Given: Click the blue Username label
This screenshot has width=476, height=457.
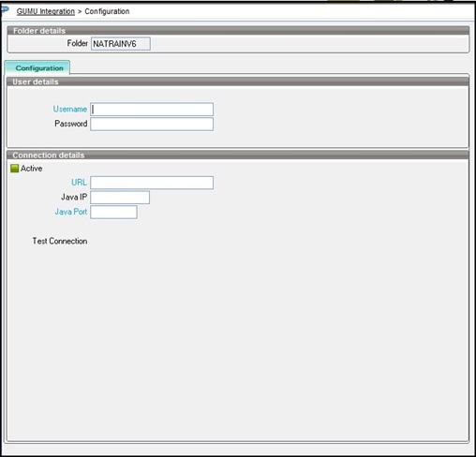Looking at the screenshot, I should pyautogui.click(x=70, y=109).
